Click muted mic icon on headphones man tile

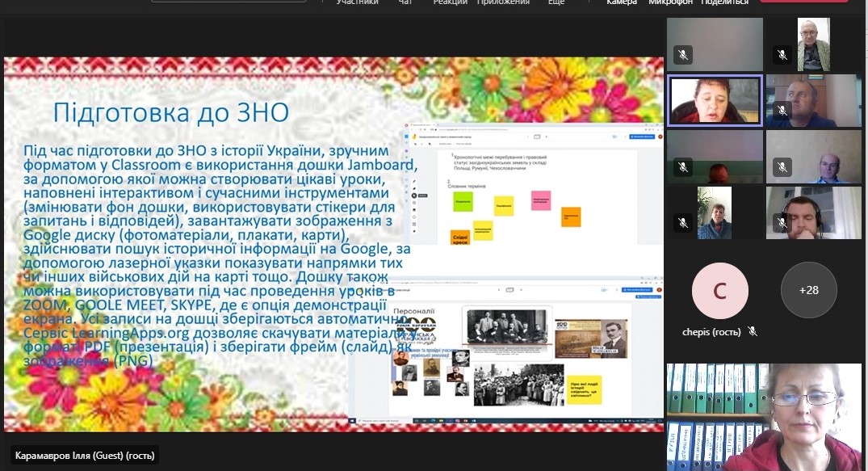pyautogui.click(x=781, y=222)
